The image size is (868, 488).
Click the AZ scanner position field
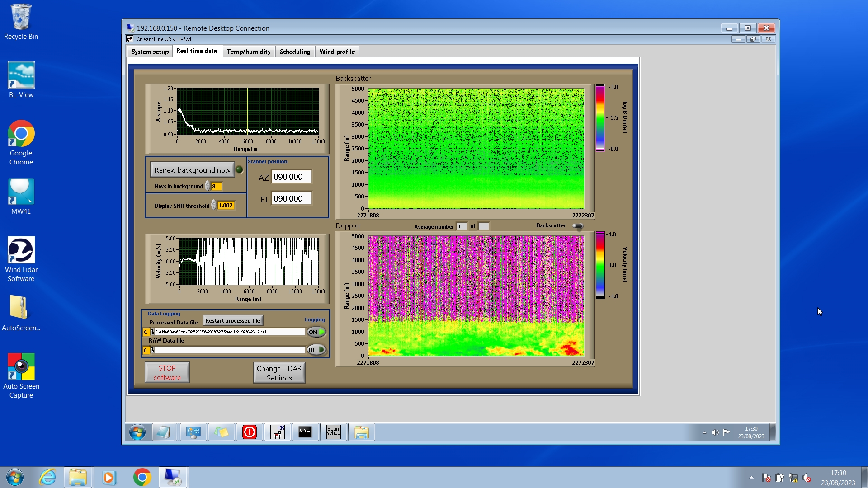pos(292,177)
